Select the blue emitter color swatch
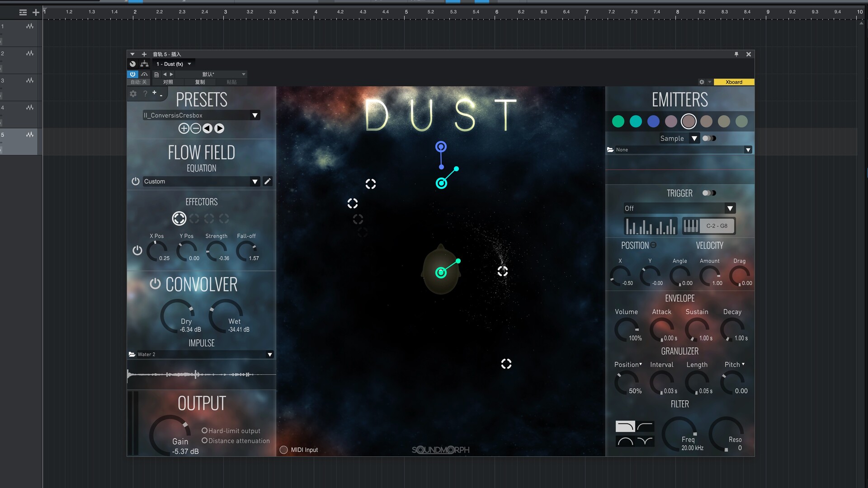Image resolution: width=868 pixels, height=488 pixels. click(653, 121)
